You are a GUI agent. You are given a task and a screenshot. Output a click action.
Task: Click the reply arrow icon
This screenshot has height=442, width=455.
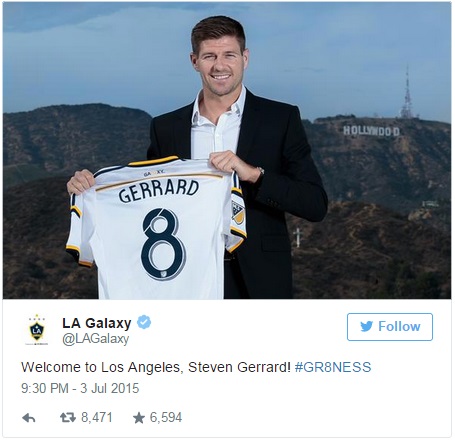pos(29,418)
